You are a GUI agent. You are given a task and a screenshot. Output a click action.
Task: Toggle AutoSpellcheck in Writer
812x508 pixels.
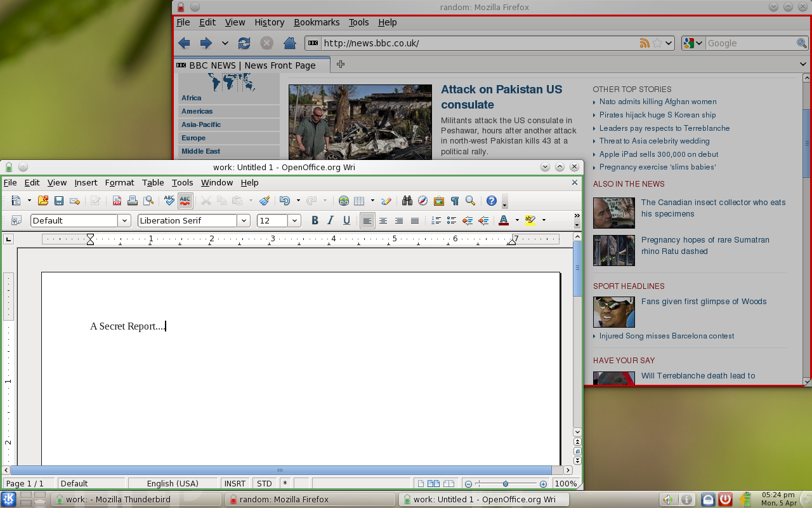[x=185, y=201]
